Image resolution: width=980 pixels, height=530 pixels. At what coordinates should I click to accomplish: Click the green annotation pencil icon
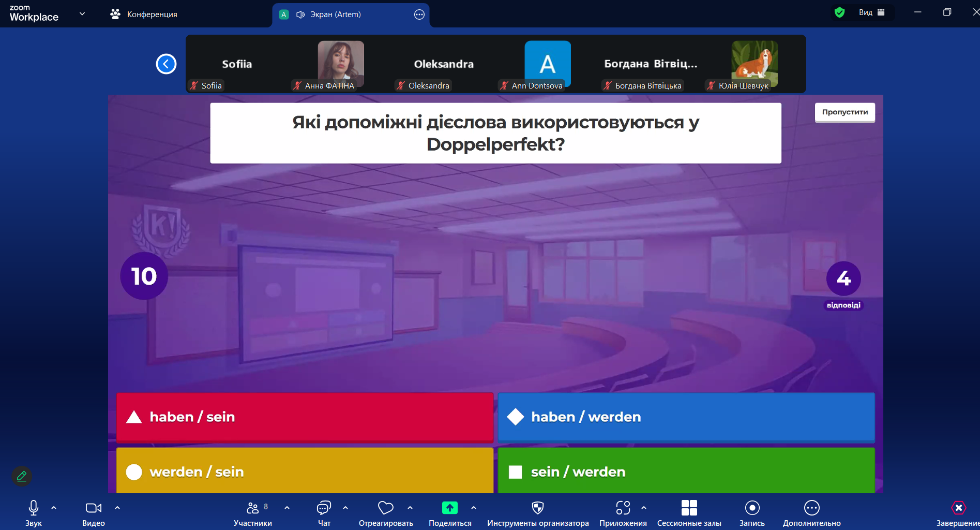coord(22,476)
